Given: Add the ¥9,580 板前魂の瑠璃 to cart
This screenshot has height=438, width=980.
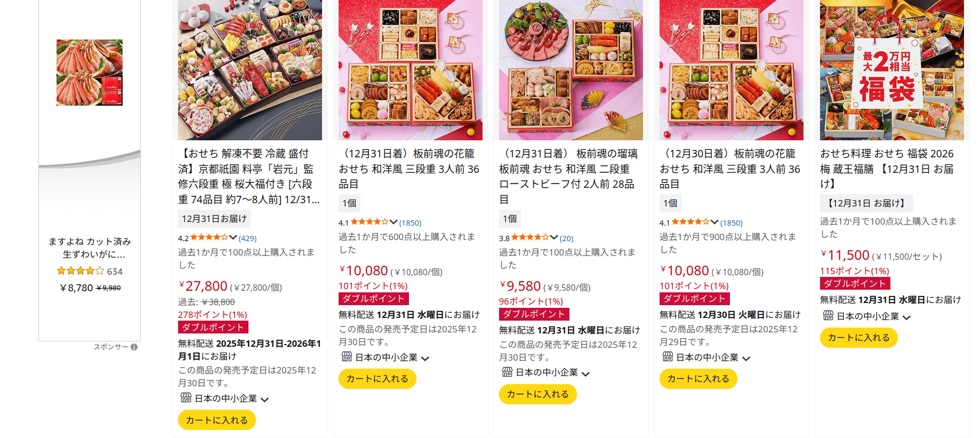Looking at the screenshot, I should [x=538, y=394].
